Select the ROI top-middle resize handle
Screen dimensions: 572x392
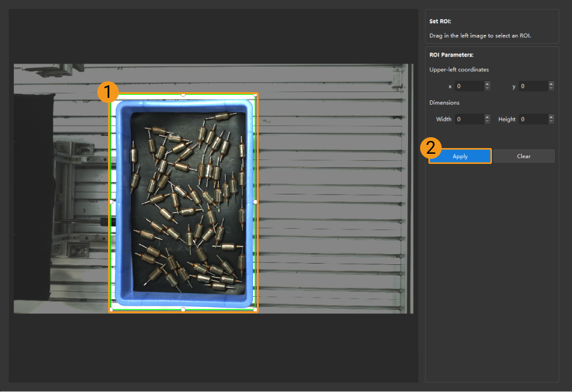(183, 94)
